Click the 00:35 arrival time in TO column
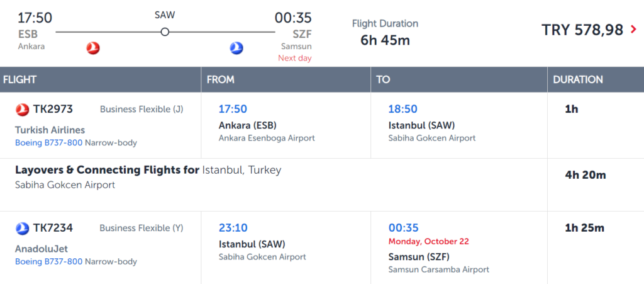The height and width of the screenshot is (284, 644). [x=403, y=228]
